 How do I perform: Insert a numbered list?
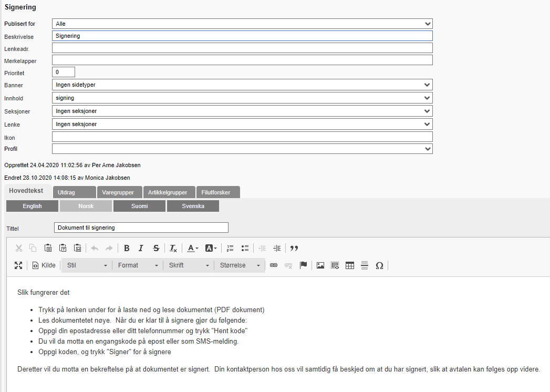pyautogui.click(x=230, y=248)
